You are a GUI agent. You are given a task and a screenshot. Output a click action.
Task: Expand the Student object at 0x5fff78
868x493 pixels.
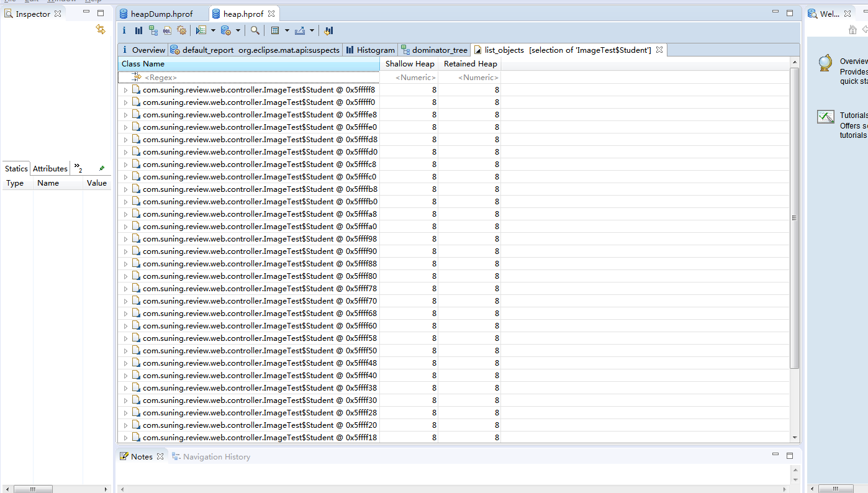coord(125,289)
